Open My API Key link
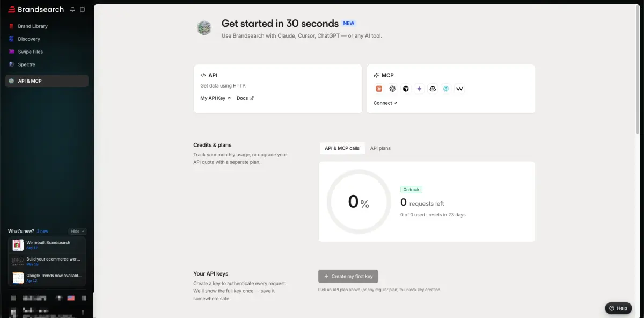 tap(216, 98)
